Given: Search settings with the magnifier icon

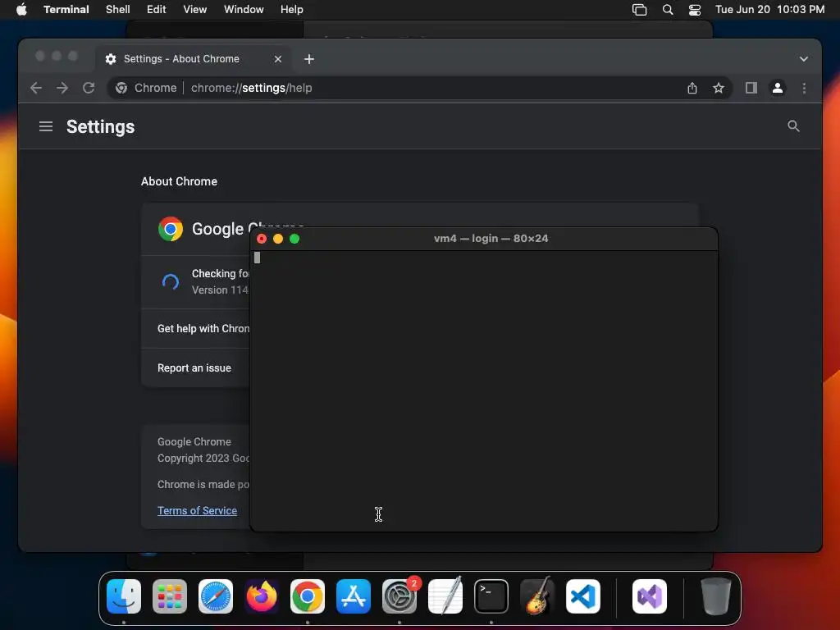Looking at the screenshot, I should [x=793, y=126].
